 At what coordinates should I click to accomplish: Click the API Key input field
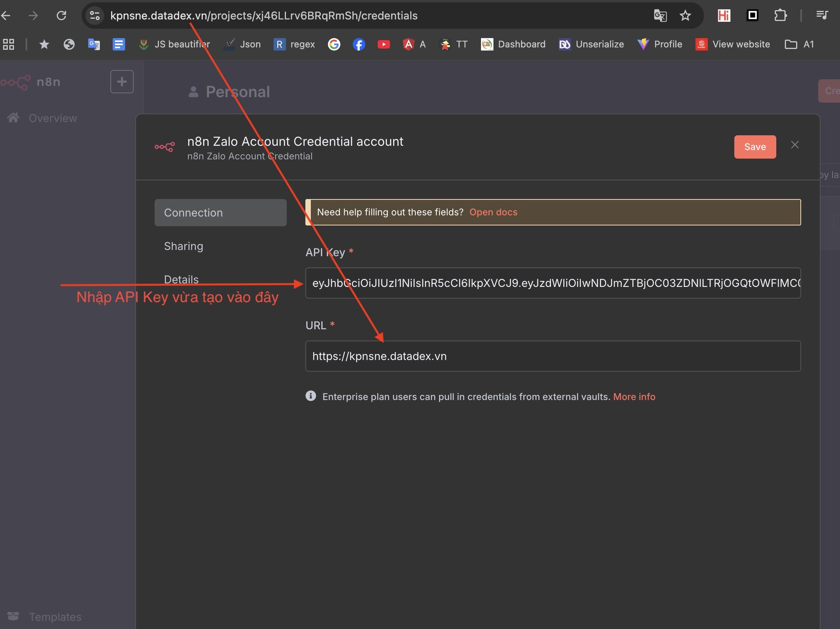[553, 283]
